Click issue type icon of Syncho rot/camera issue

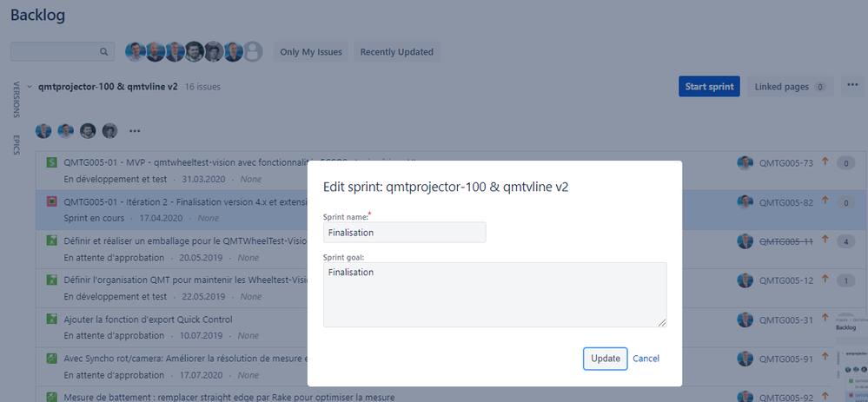click(x=51, y=359)
